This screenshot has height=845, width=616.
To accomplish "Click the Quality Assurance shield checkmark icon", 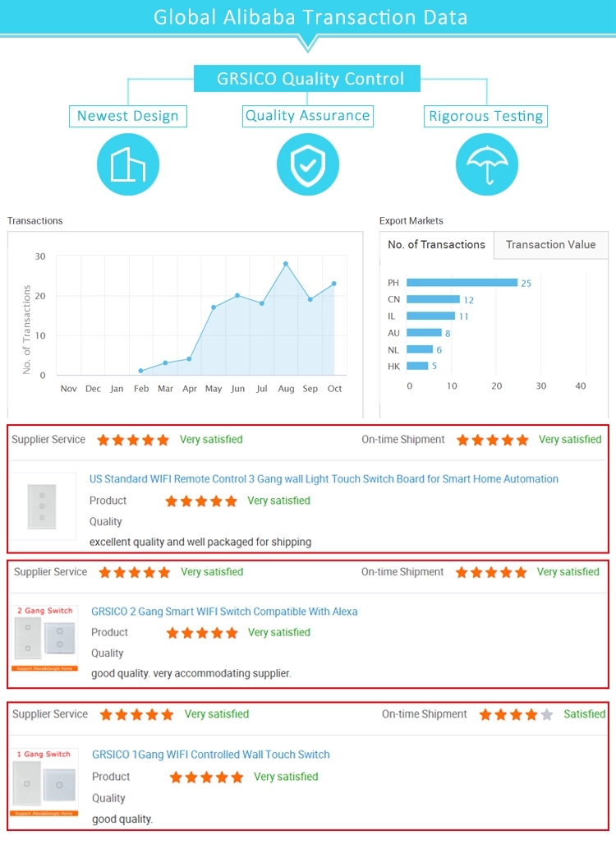I will tap(308, 164).
